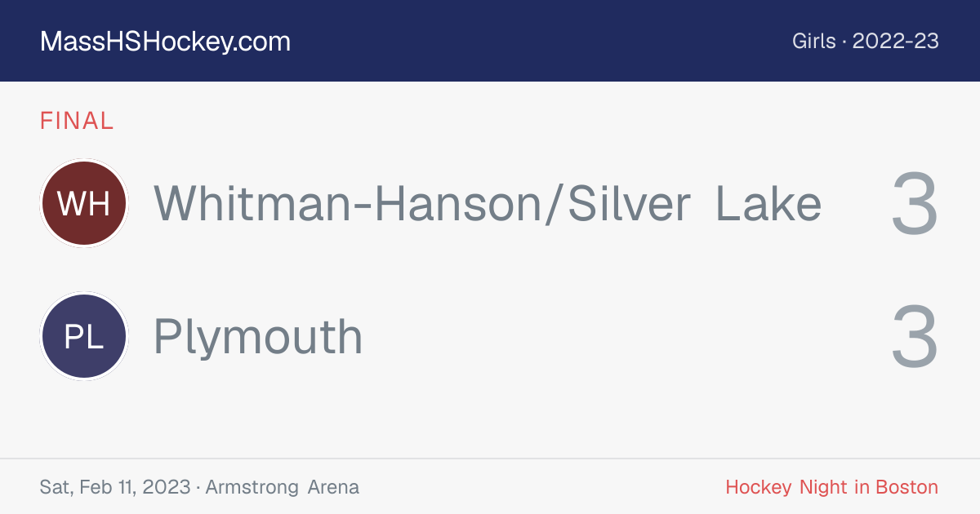This screenshot has width=980, height=514.
Task: Open the Whitman-Hanson portion of team name
Action: tap(348, 203)
